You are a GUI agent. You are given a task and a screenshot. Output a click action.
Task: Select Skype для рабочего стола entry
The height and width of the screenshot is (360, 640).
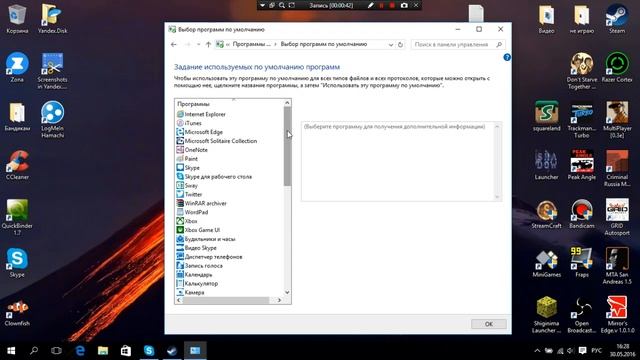pos(214,177)
